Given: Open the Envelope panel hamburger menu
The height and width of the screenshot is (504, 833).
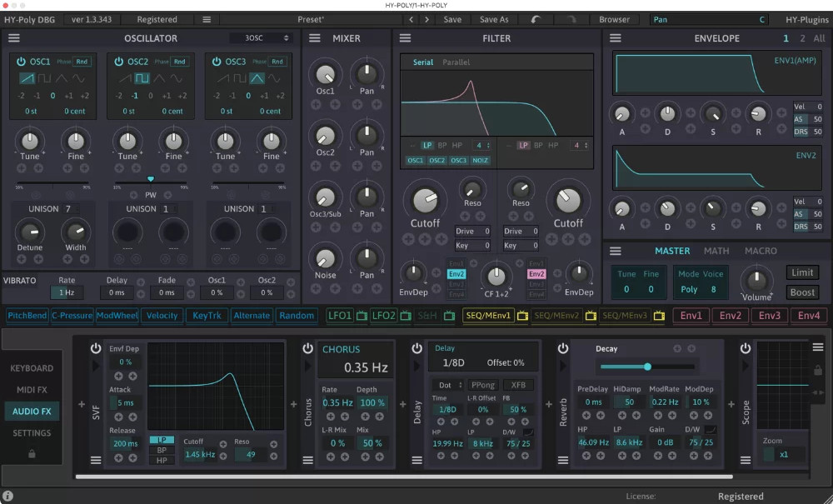Looking at the screenshot, I should click(x=616, y=37).
